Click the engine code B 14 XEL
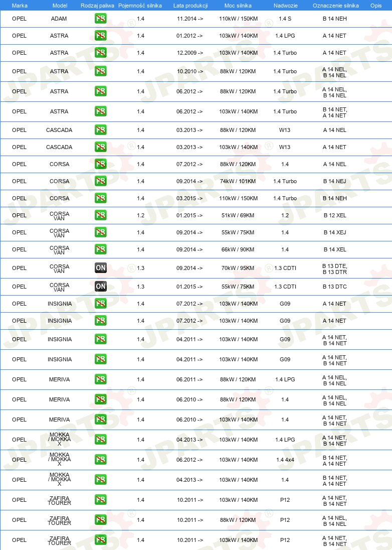 point(334,249)
